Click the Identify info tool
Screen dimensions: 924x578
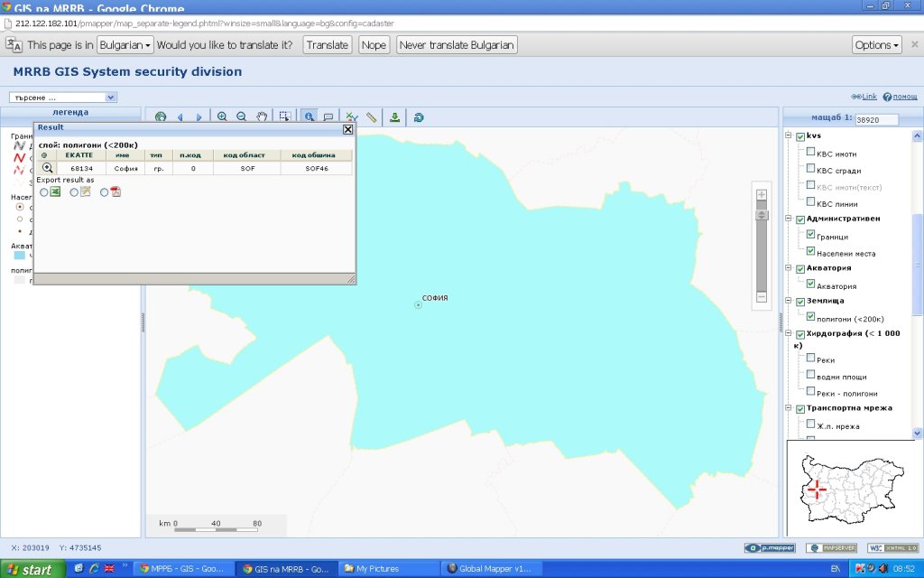[309, 117]
